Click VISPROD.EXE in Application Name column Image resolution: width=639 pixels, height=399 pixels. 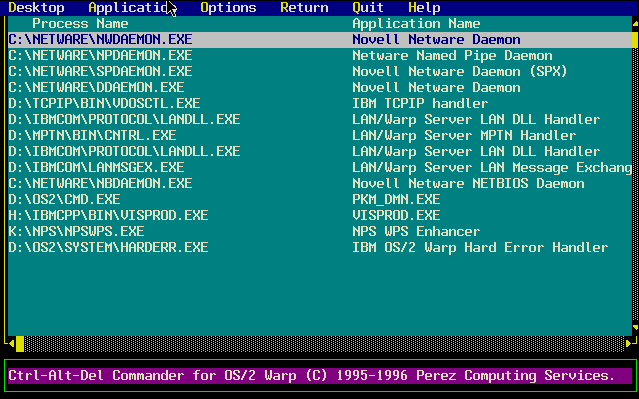396,215
